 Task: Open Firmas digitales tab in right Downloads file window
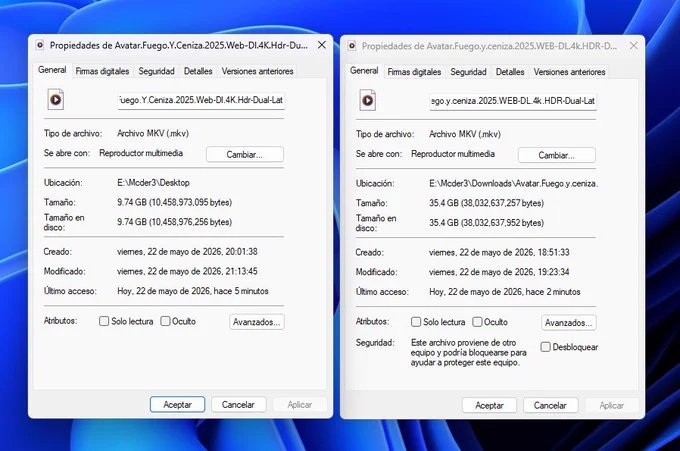414,72
